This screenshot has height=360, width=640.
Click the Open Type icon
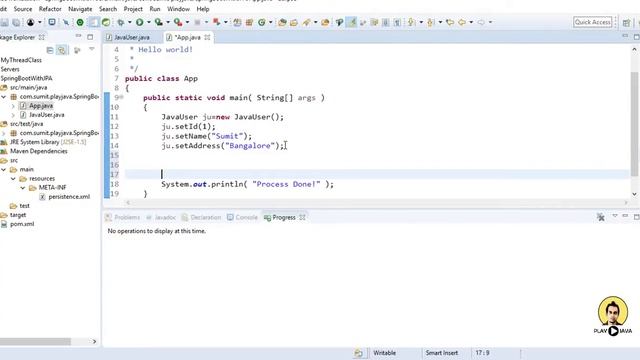(282, 22)
